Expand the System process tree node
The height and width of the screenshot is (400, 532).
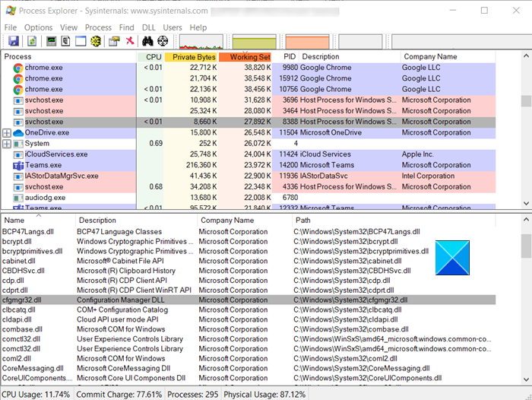click(x=7, y=144)
